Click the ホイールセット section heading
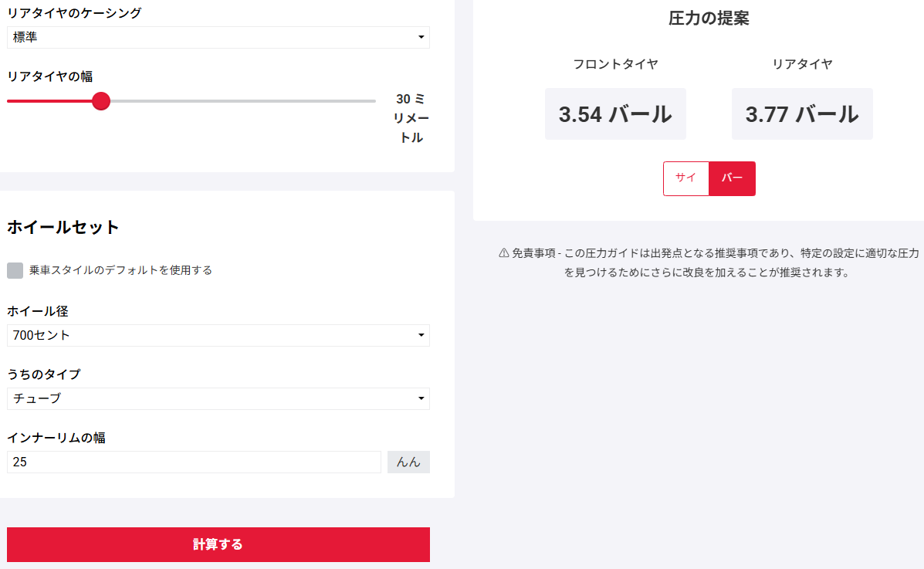Image resolution: width=924 pixels, height=569 pixels. pyautogui.click(x=63, y=227)
